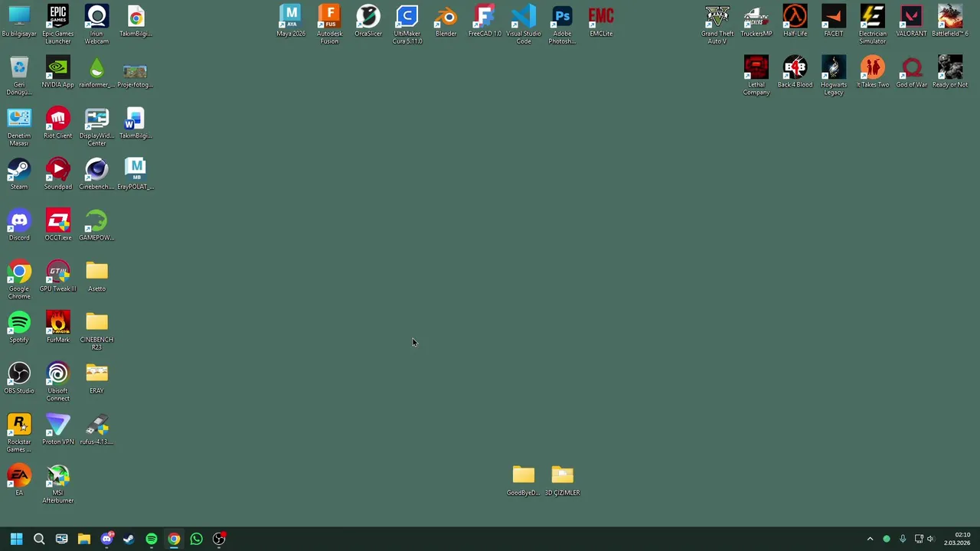Select the GoodByeD folder
Image resolution: width=980 pixels, height=551 pixels.
pyautogui.click(x=524, y=480)
